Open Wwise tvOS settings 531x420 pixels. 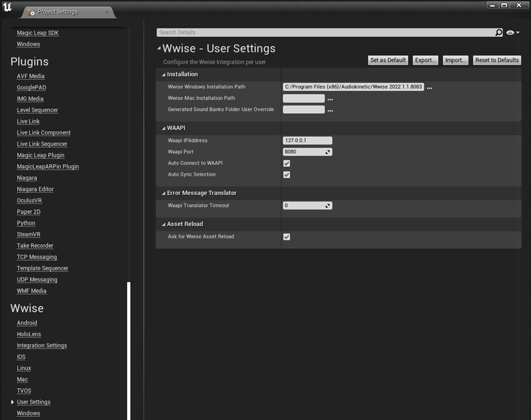tap(24, 391)
